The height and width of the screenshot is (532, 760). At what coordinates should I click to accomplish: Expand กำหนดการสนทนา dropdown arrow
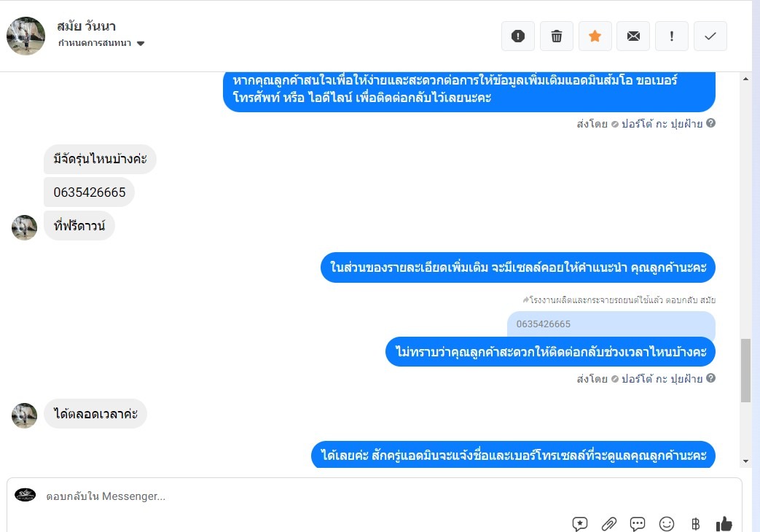pyautogui.click(x=141, y=43)
